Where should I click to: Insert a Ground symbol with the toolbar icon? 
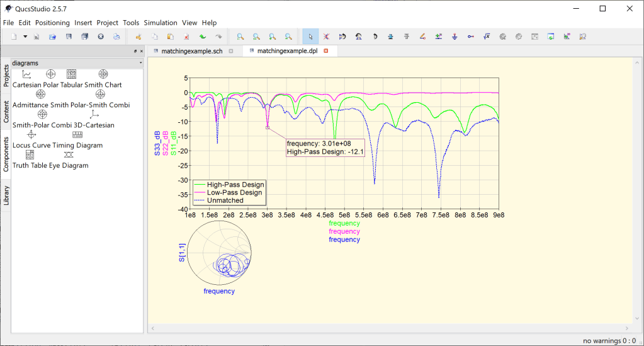pos(455,37)
